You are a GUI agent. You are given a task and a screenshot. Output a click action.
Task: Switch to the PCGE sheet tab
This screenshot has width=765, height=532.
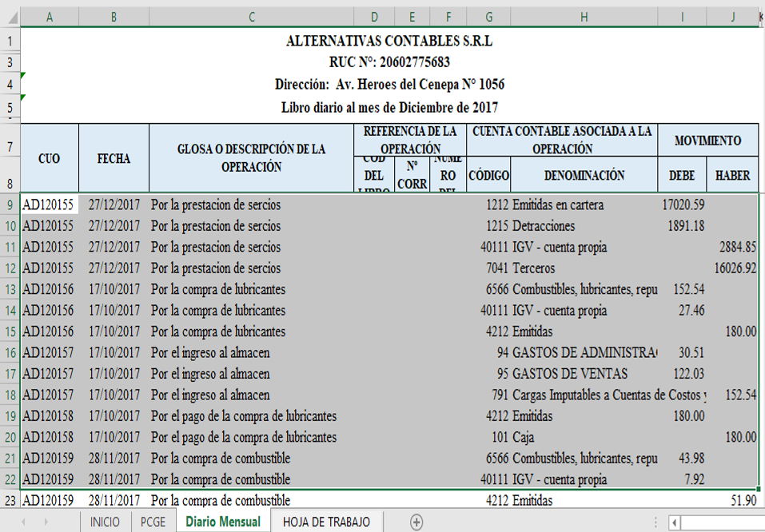tap(153, 522)
